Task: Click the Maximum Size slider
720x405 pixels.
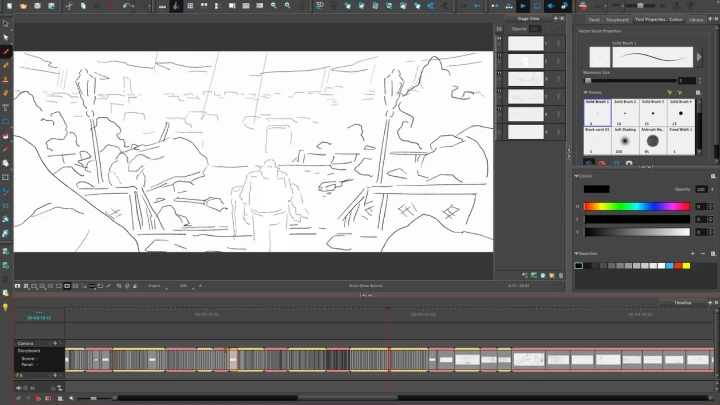Action: 628,80
